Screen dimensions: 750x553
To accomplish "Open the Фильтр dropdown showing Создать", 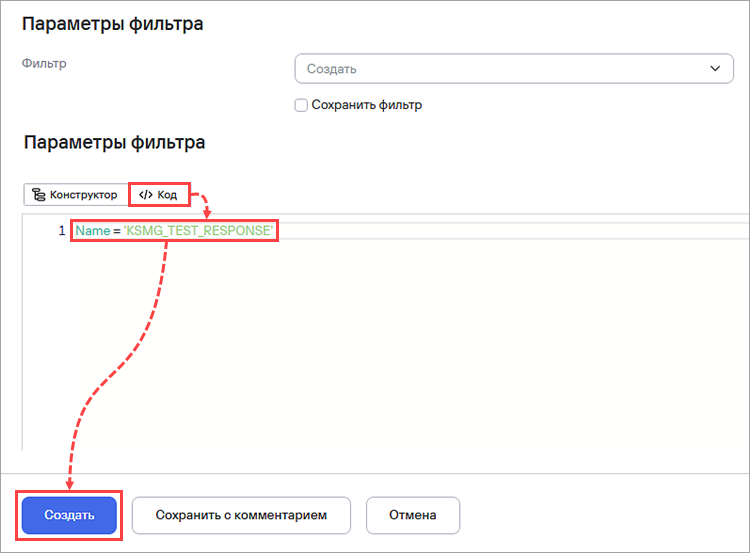I will (514, 69).
